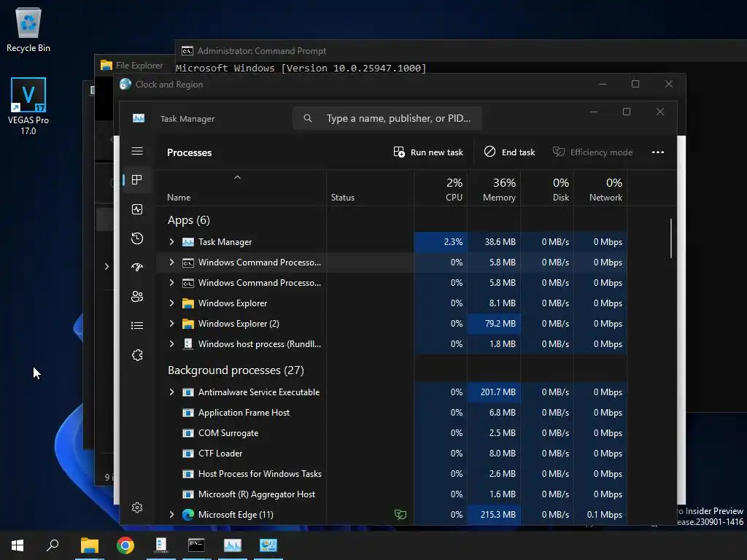The width and height of the screenshot is (747, 560).
Task: Open the Users sidebar icon
Action: click(137, 297)
